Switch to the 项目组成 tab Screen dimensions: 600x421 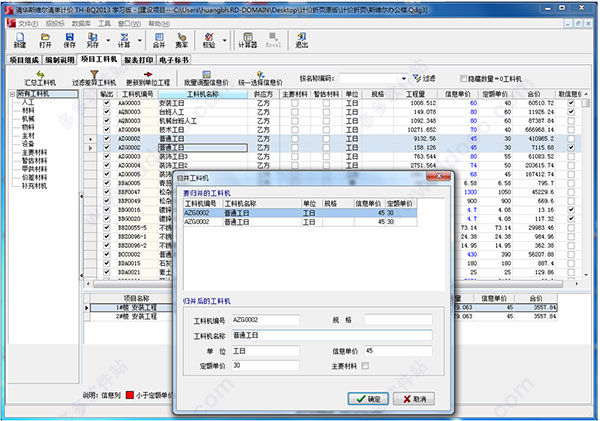24,60
